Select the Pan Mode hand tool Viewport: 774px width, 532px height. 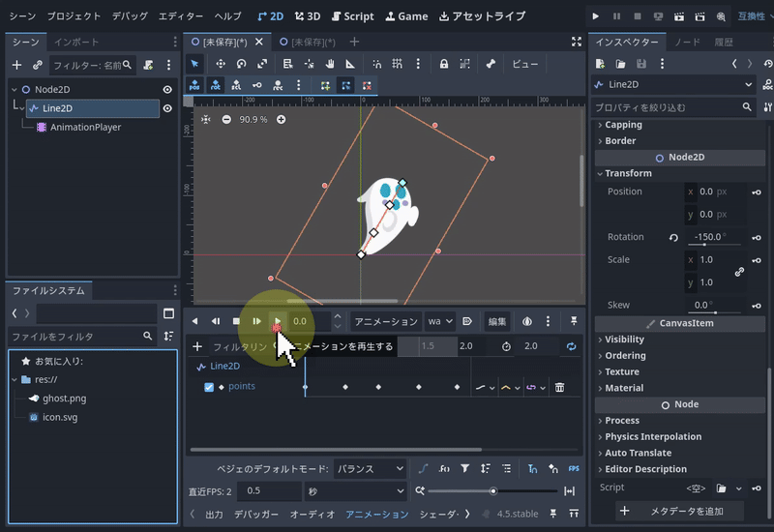(329, 64)
